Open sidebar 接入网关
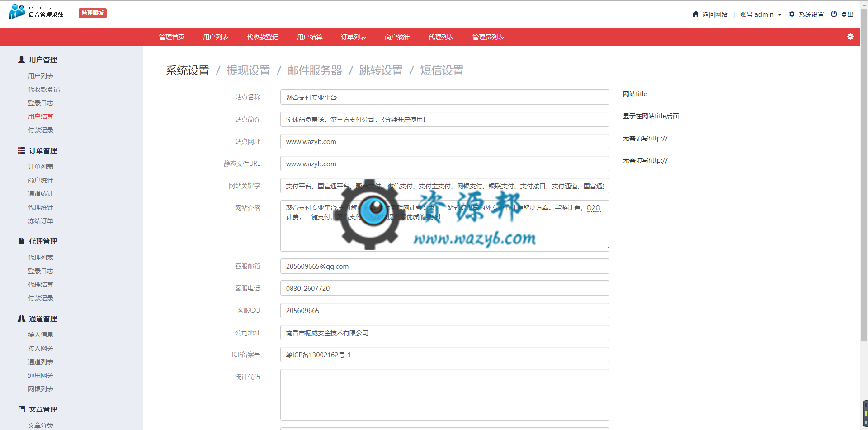 point(41,348)
